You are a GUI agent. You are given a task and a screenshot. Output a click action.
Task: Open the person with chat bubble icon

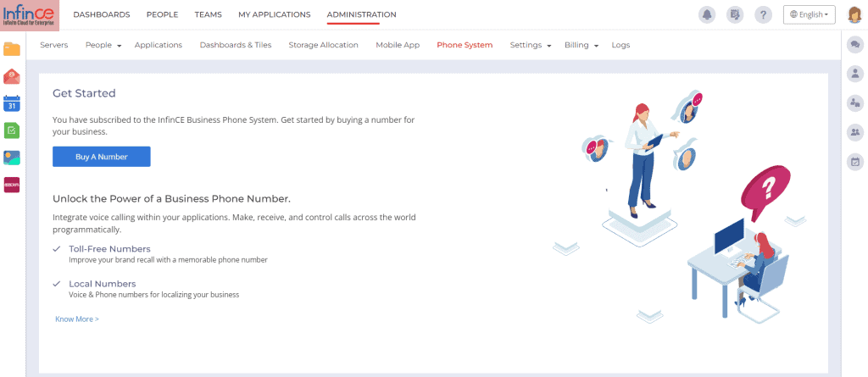(855, 103)
